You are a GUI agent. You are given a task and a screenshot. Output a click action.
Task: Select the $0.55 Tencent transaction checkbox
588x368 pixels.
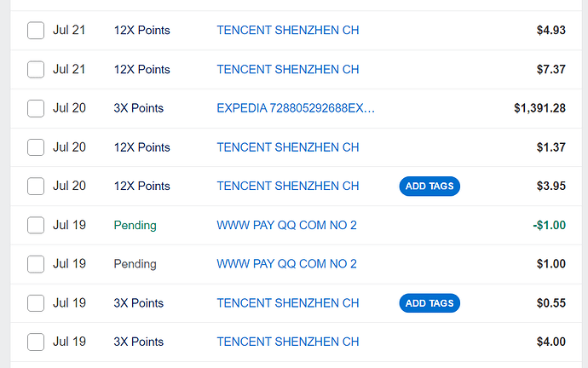(x=36, y=303)
